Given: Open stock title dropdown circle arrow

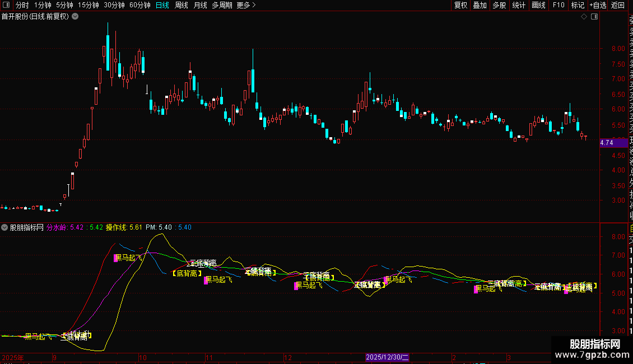Looking at the screenshot, I should click(75, 16).
